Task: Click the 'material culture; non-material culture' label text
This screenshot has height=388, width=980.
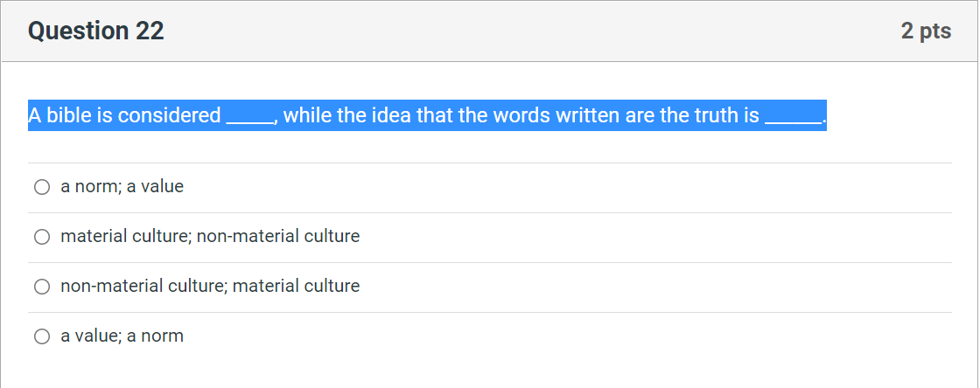Action: click(x=210, y=237)
